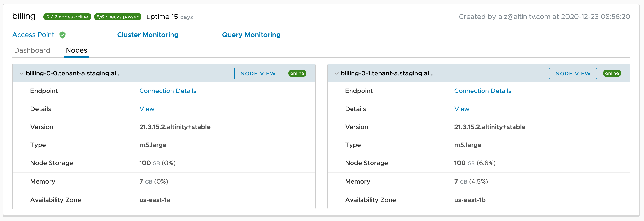Click NODE VIEW for billing-0-0 node

point(258,74)
